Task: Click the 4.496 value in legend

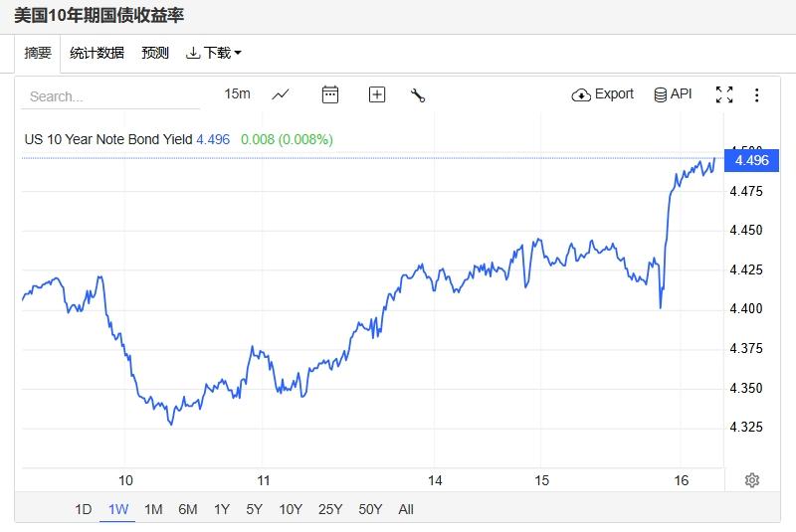Action: pyautogui.click(x=213, y=139)
